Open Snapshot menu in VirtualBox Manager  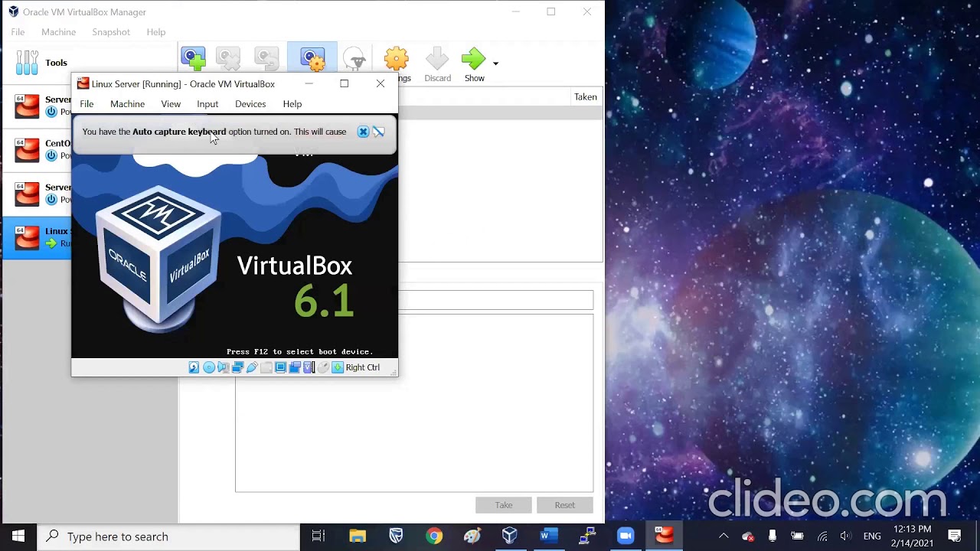coord(111,32)
